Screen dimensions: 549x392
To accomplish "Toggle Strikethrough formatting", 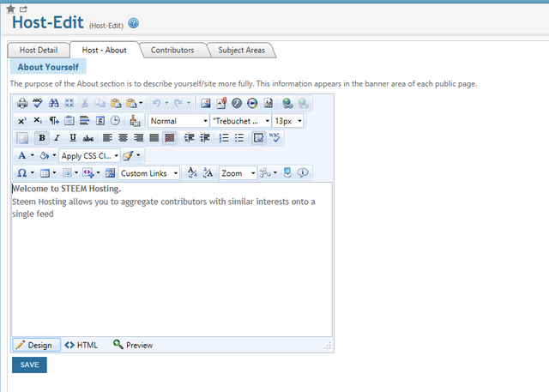I will 87,138.
